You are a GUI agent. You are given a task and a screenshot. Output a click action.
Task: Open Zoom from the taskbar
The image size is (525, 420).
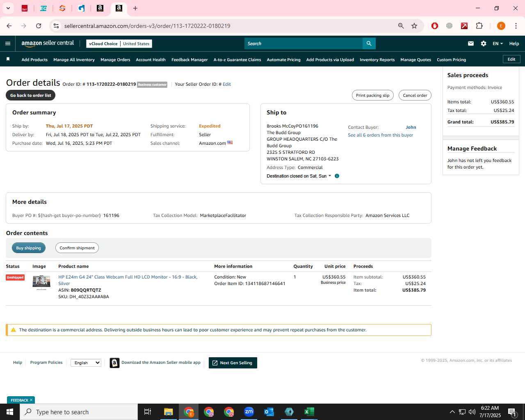tap(249, 412)
